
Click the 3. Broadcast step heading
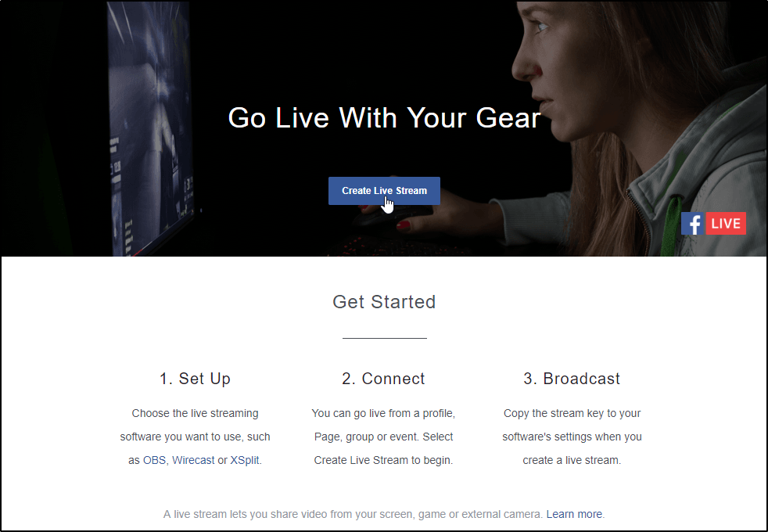click(x=572, y=379)
